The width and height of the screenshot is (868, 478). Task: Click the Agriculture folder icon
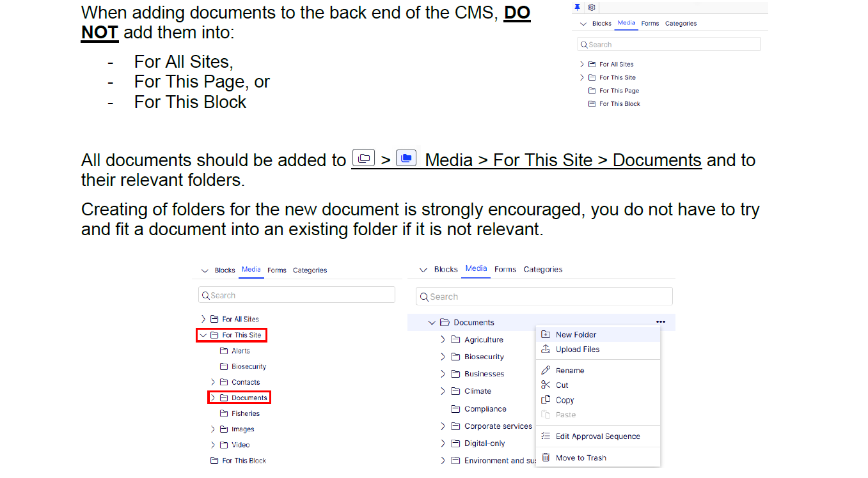click(455, 339)
